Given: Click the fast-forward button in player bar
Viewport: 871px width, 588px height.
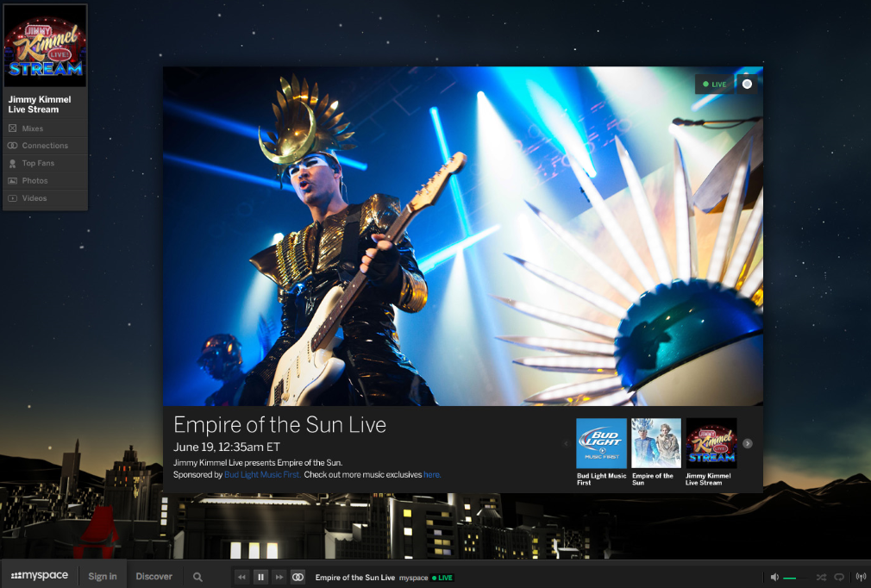Looking at the screenshot, I should pos(279,577).
